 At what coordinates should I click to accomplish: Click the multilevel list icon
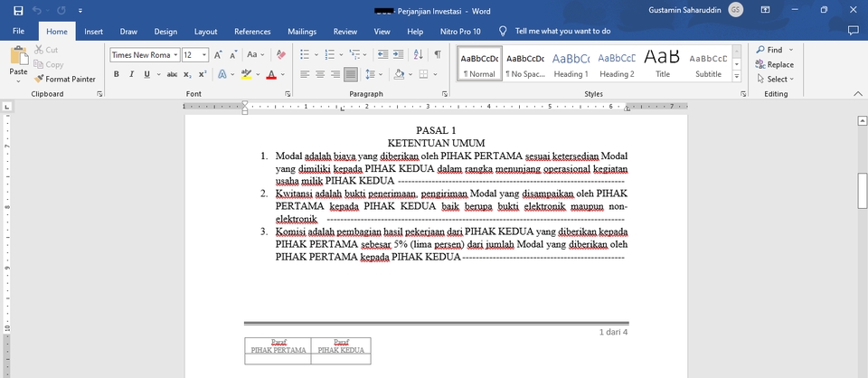(x=354, y=54)
